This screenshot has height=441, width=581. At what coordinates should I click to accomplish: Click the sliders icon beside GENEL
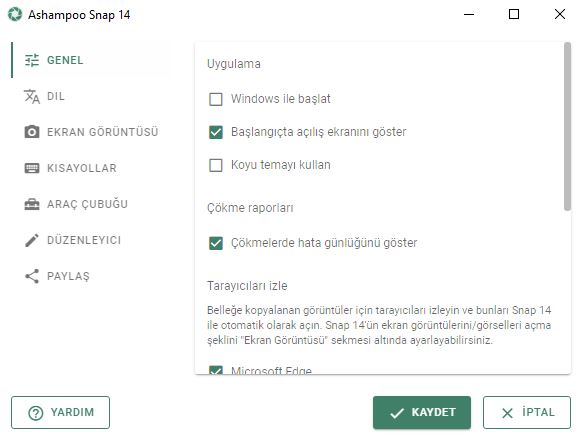[x=32, y=60]
